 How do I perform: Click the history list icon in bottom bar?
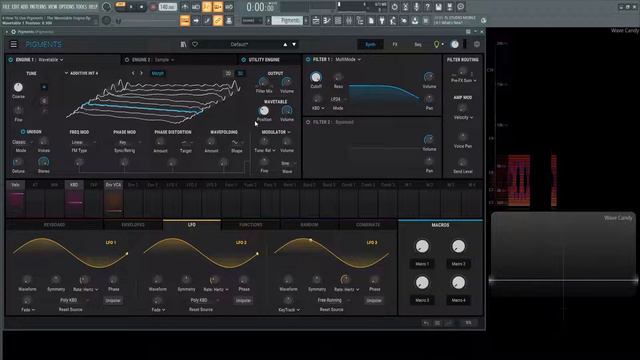438,323
